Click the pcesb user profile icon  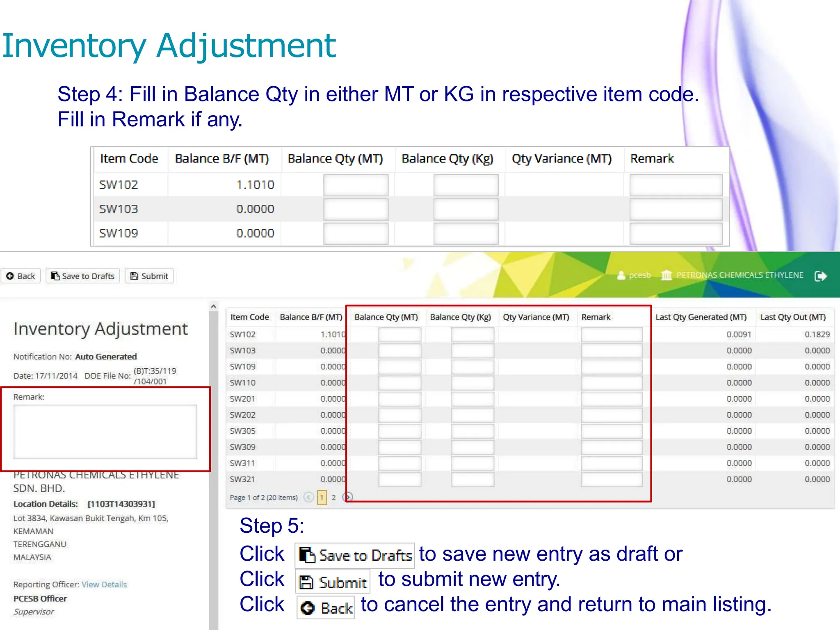tap(621, 275)
